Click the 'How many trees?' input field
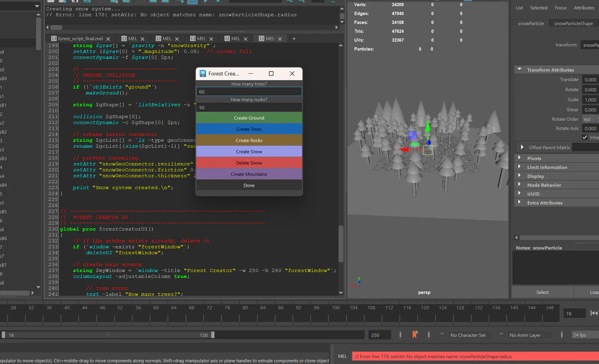 pos(249,92)
